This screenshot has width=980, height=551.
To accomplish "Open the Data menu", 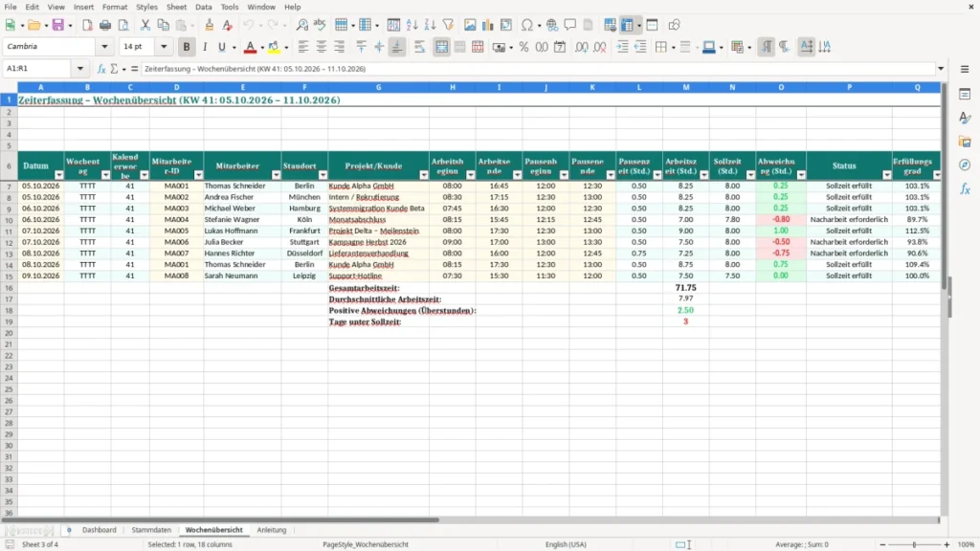I will [203, 7].
